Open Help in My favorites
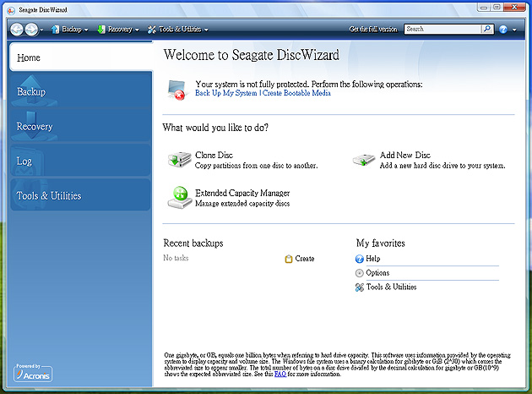The width and height of the screenshot is (532, 394). [x=373, y=259]
